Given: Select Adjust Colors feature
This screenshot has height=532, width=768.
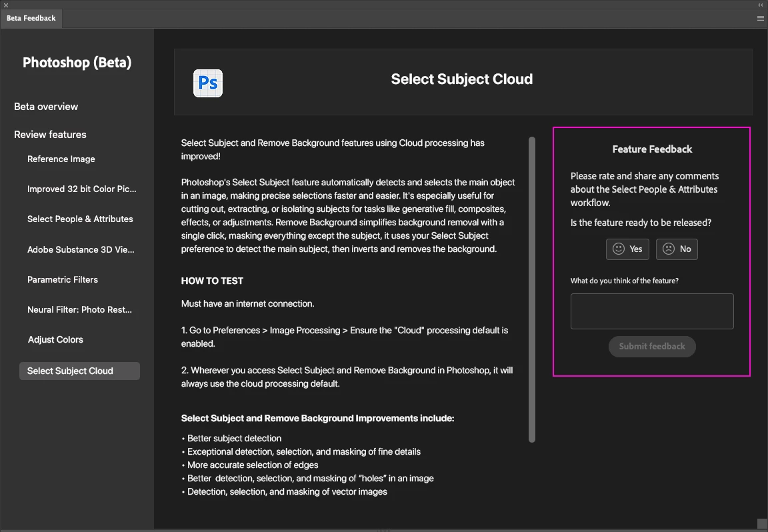Looking at the screenshot, I should [x=55, y=339].
